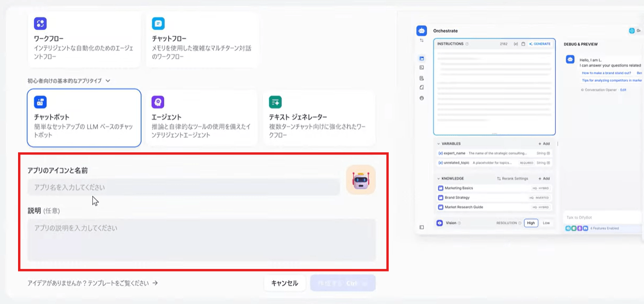Click the REQUIRED badge on unrelated_topic

point(526,163)
